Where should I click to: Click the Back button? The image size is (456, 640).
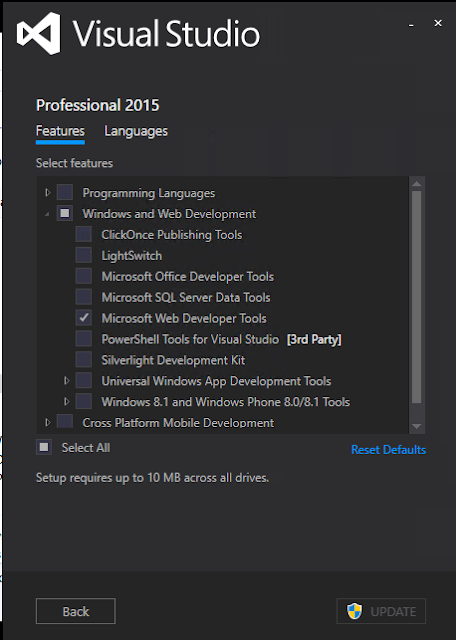pos(76,611)
